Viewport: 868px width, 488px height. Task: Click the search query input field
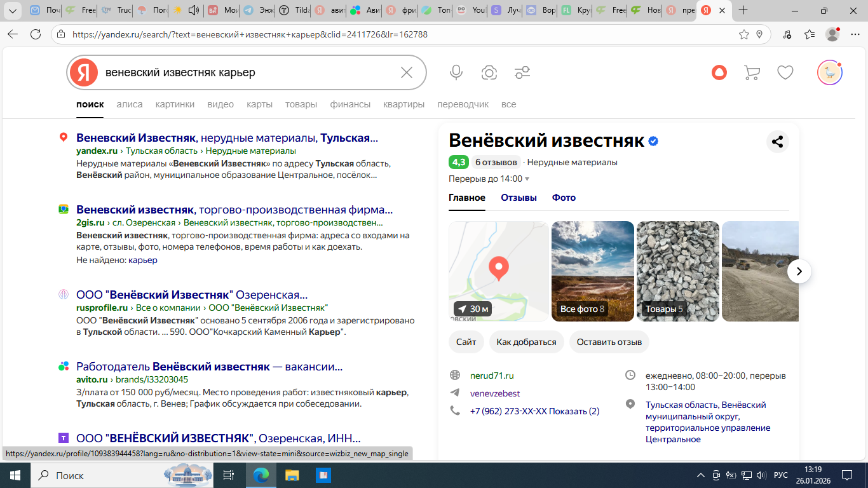tap(248, 72)
